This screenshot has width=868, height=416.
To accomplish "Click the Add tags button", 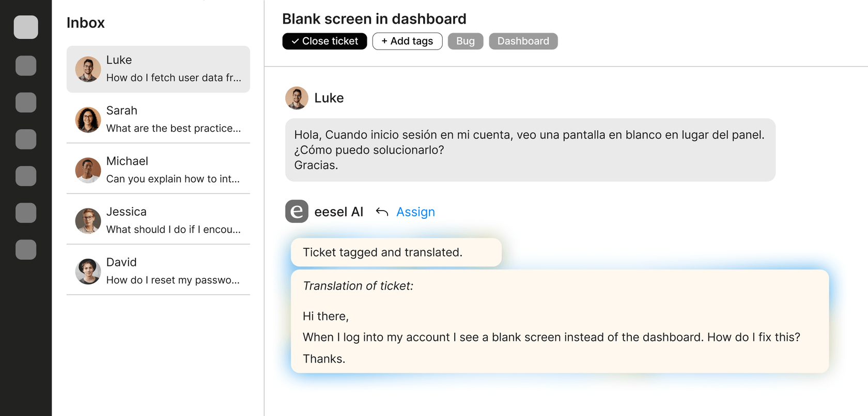I will click(x=407, y=41).
